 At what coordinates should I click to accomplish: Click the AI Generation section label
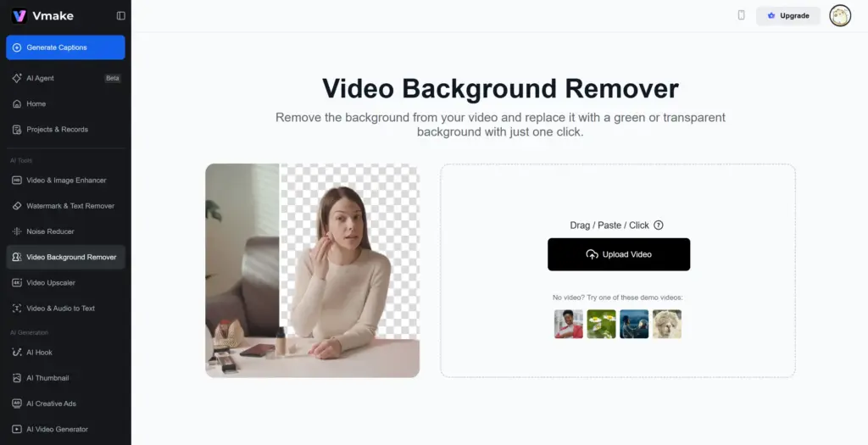pos(29,332)
